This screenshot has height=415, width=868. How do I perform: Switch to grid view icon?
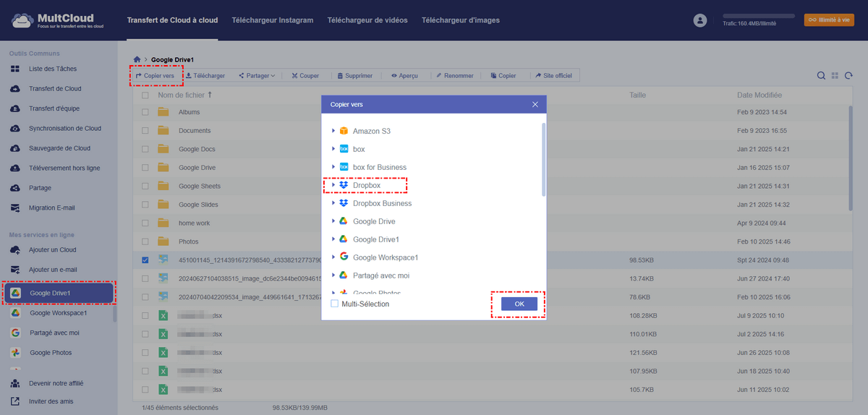coord(835,76)
